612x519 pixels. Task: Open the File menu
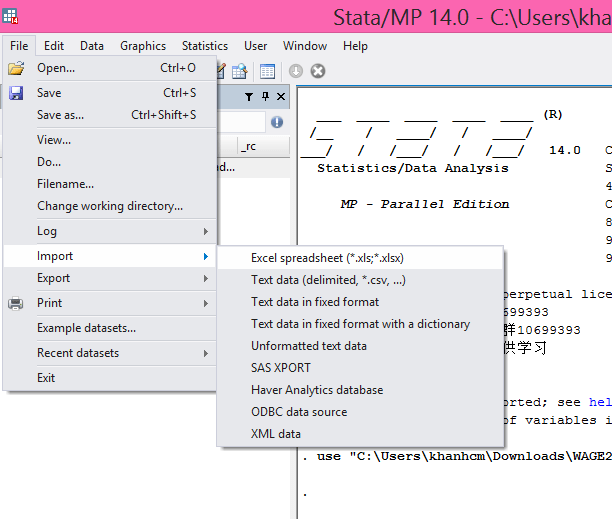pos(19,46)
